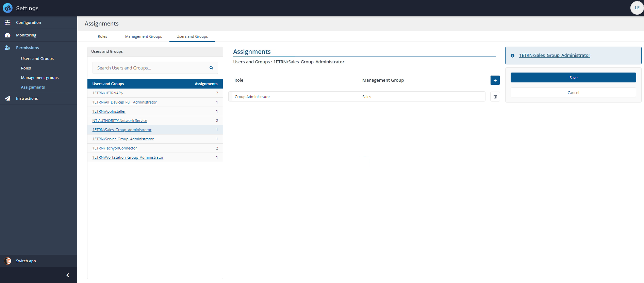Open the Permissions menu section
Viewport: 644px width, 283px height.
click(x=28, y=48)
